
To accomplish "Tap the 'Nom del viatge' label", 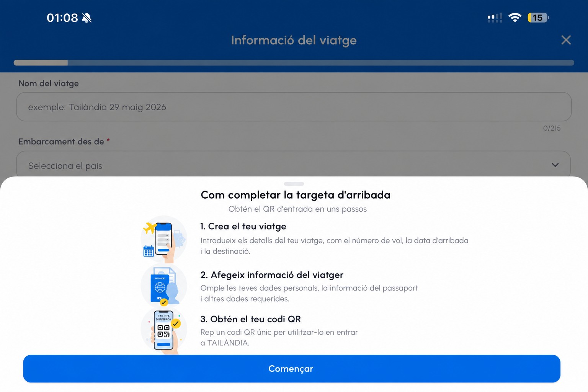I will pos(49,83).
